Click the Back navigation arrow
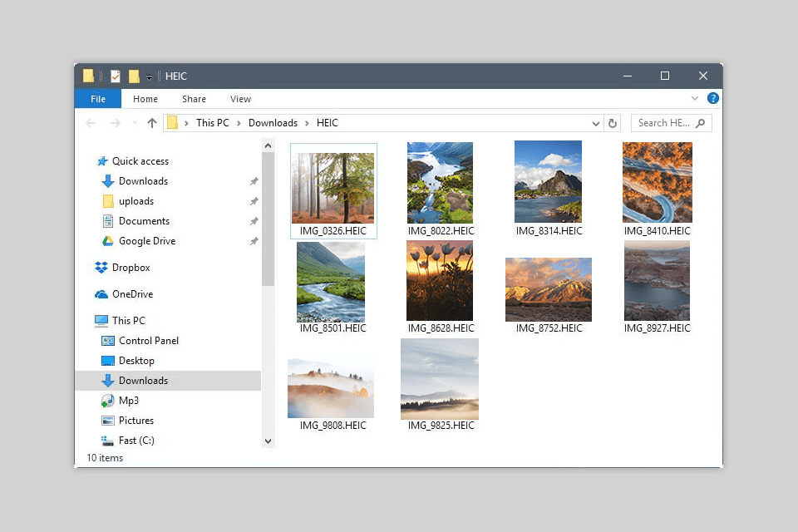Image resolution: width=798 pixels, height=532 pixels. pyautogui.click(x=91, y=123)
